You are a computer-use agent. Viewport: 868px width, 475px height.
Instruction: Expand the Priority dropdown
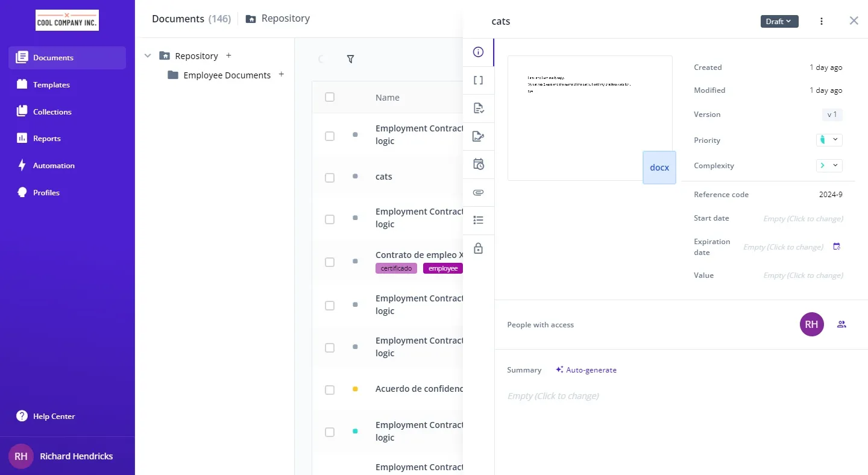(829, 140)
